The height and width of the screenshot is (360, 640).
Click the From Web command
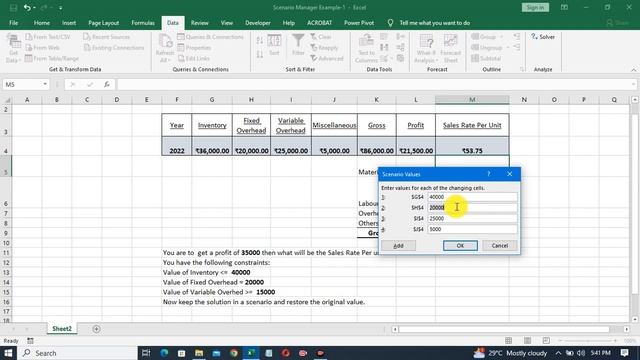[x=42, y=48]
